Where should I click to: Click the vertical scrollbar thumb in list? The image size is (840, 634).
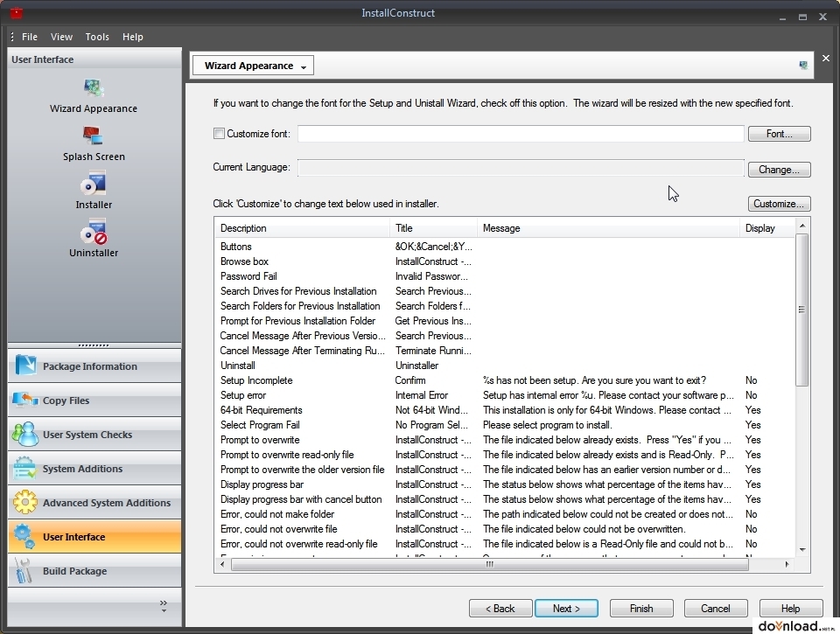[802, 310]
